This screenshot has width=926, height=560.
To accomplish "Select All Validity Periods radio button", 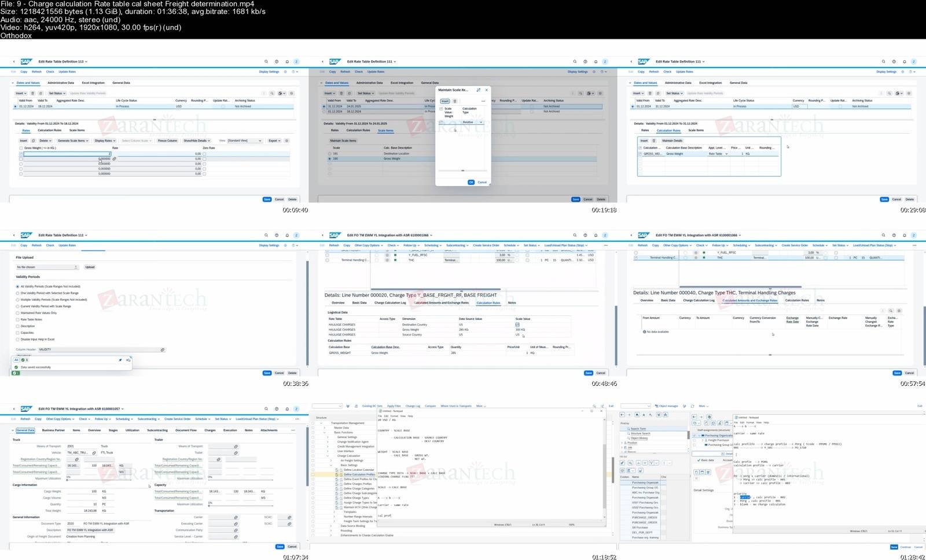I will pos(17,286).
